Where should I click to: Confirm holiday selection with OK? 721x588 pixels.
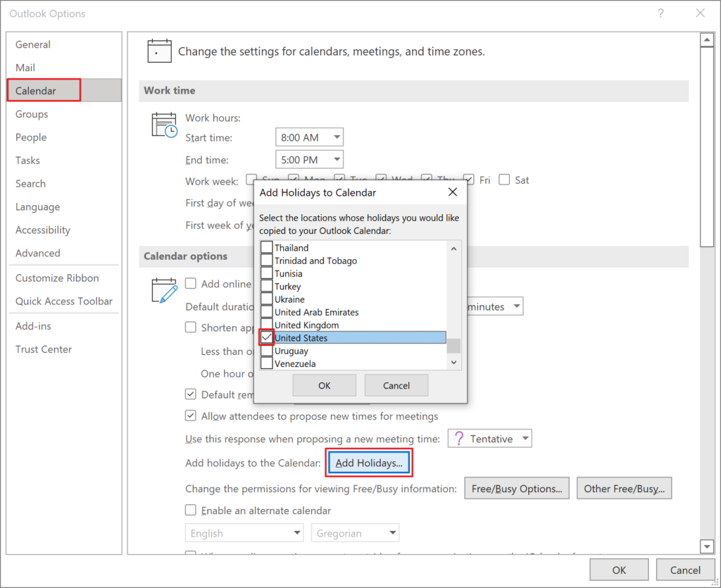[324, 385]
